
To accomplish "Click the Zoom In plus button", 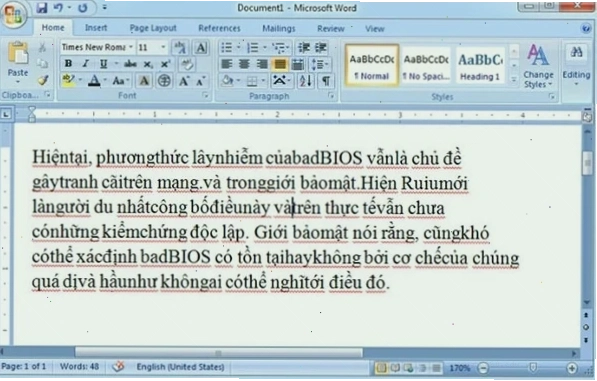I will click(x=571, y=368).
